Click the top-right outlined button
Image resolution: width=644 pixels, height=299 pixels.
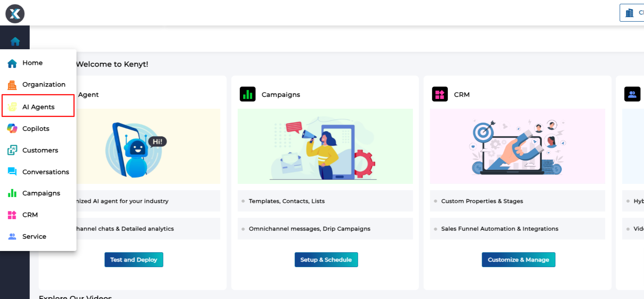point(632,13)
